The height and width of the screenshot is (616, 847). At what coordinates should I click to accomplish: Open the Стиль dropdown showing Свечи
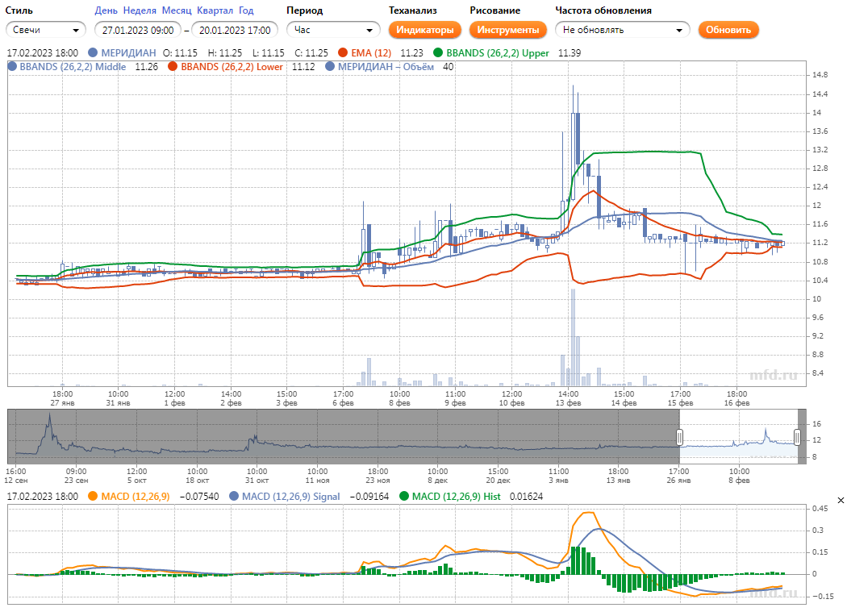[46, 30]
